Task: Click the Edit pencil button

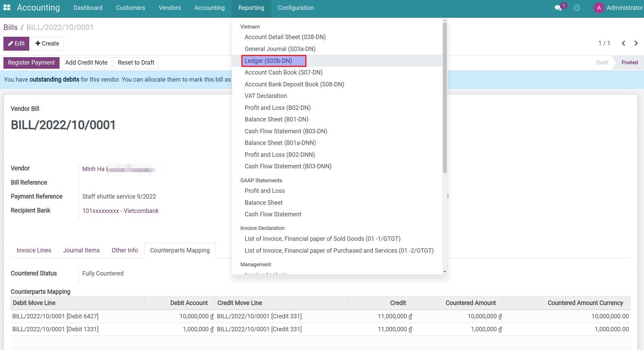Action: point(16,44)
